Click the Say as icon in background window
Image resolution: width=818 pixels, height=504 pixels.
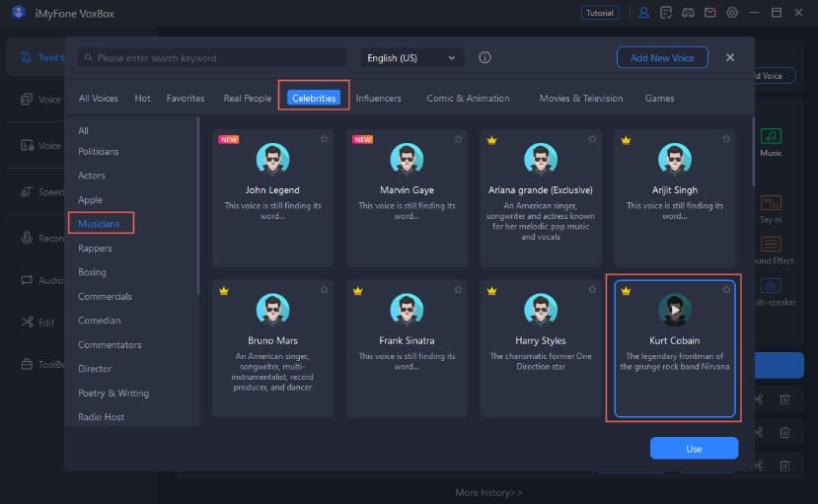pyautogui.click(x=771, y=202)
